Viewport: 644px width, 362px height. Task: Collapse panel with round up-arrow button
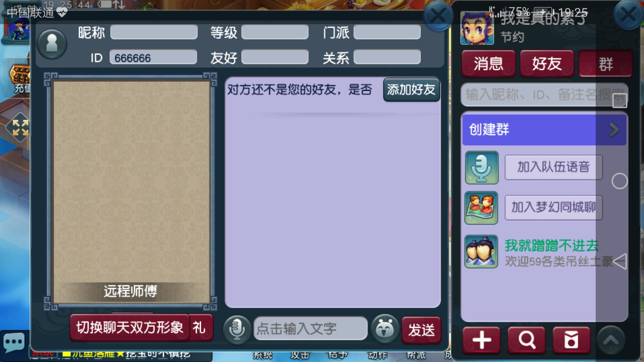(611, 341)
